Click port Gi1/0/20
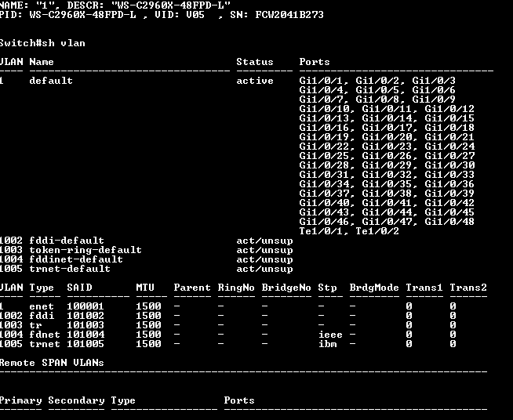This screenshot has width=513, height=420. [x=387, y=137]
